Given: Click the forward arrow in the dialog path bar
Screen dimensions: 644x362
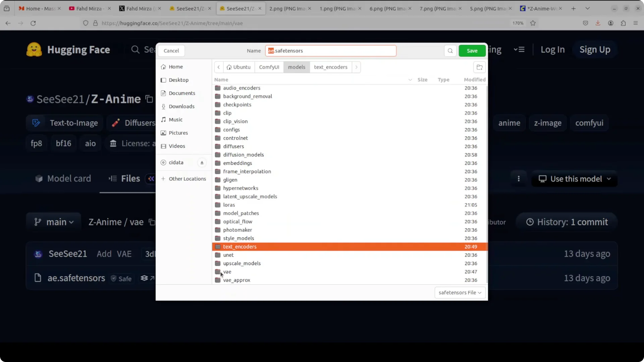Looking at the screenshot, I should tap(356, 67).
